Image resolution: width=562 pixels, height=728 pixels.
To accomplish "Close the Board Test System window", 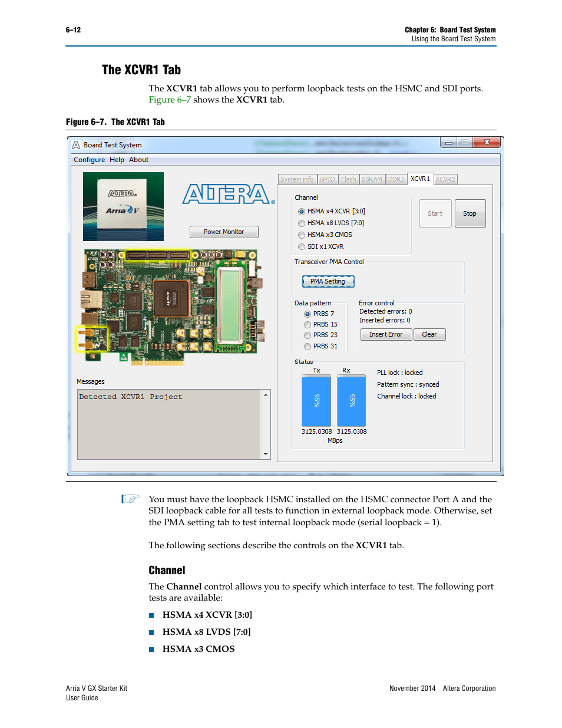I will 487,142.
